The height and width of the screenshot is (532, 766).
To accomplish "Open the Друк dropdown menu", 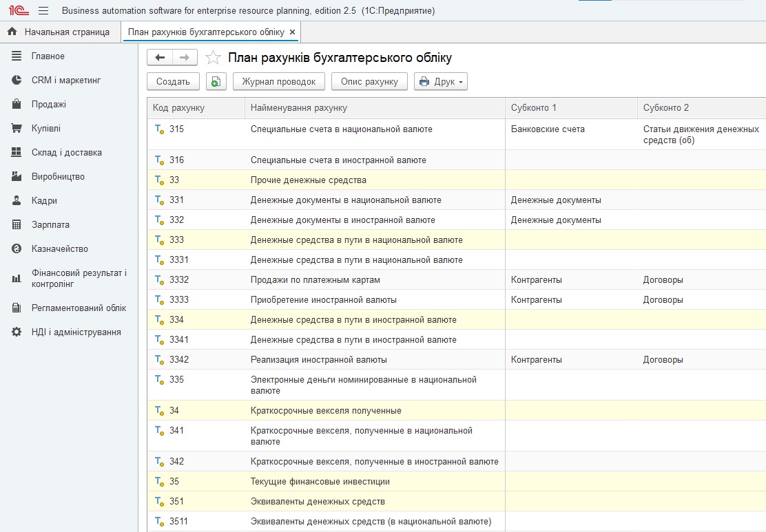I will pyautogui.click(x=441, y=81).
